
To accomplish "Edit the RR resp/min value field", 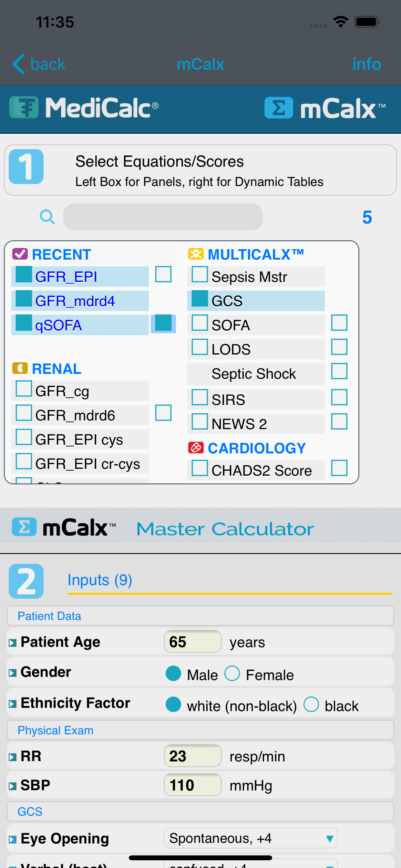I will (x=192, y=756).
